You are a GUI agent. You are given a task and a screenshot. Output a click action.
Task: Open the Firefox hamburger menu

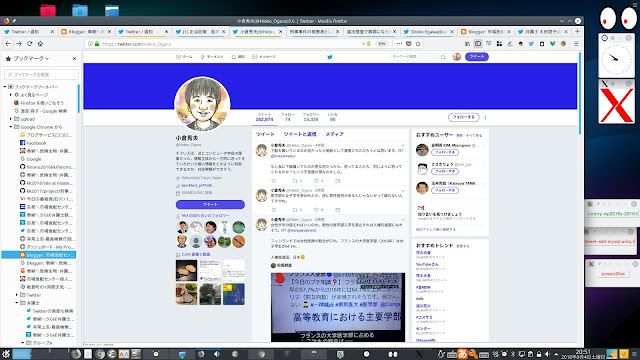tap(576, 44)
